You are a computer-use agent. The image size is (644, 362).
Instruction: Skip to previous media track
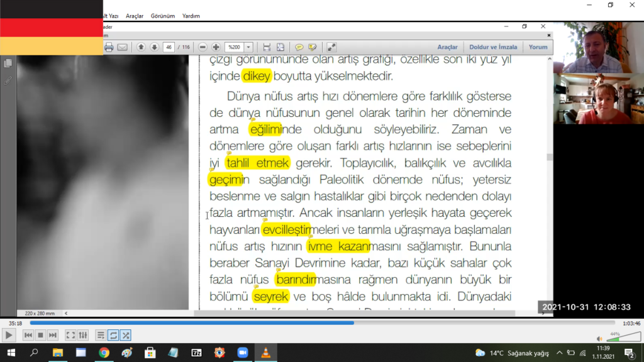[28, 336]
